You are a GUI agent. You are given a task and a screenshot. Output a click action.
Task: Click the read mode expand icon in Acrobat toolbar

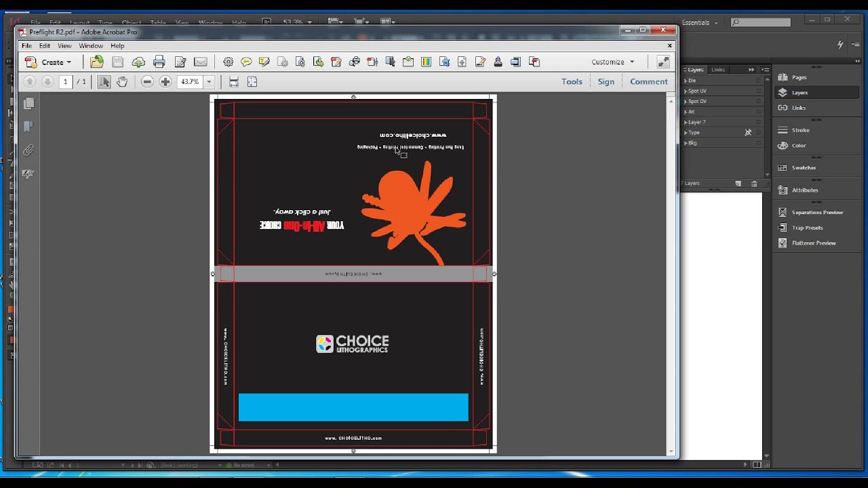pyautogui.click(x=663, y=62)
